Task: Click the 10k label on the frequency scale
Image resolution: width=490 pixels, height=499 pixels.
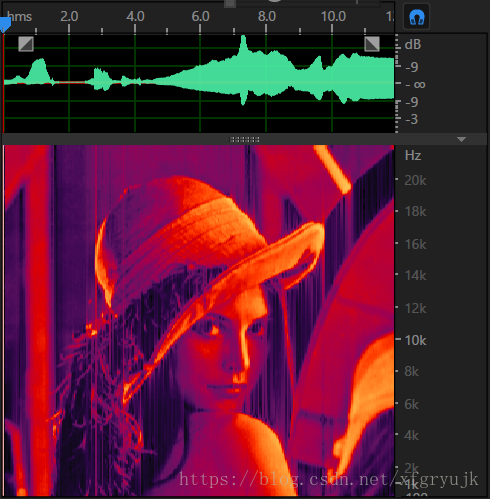Action: (415, 340)
